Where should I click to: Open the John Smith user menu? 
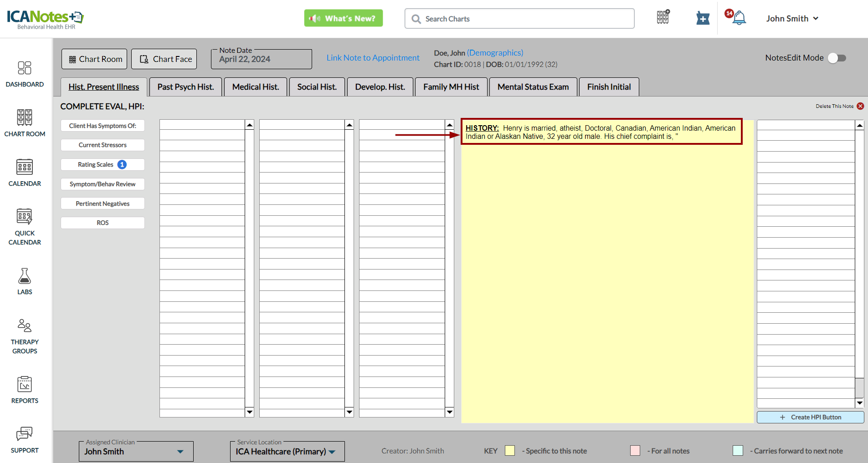tap(792, 19)
